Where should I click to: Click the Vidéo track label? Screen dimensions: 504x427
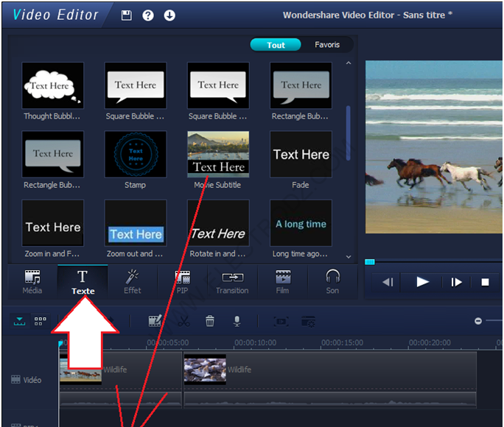27,380
